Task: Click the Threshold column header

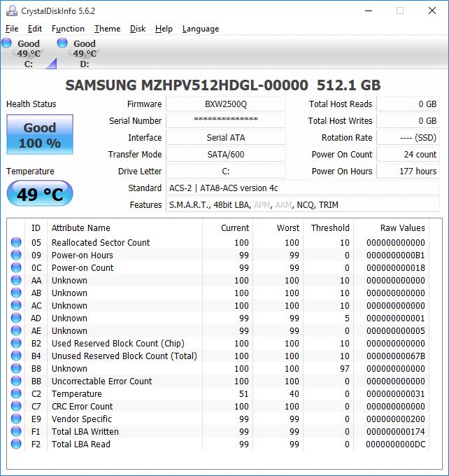Action: 329,227
